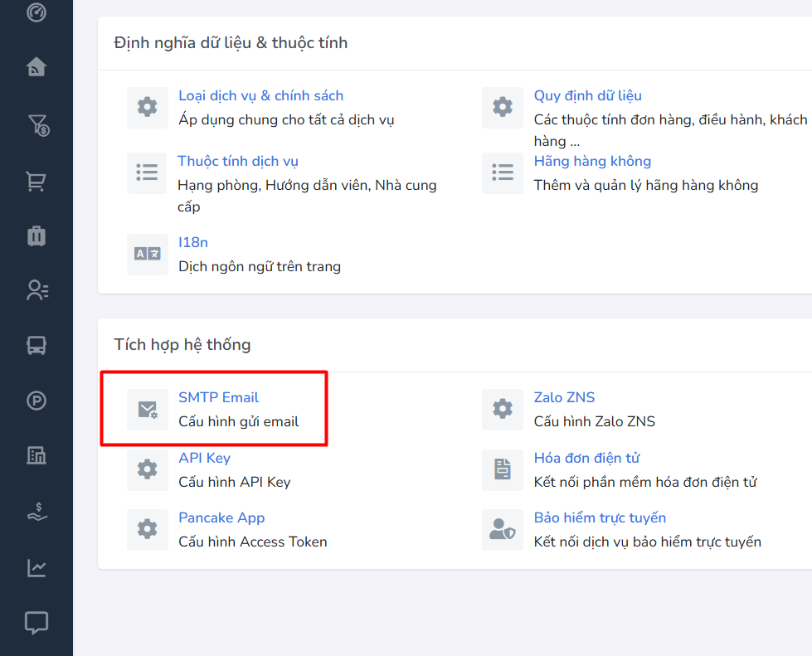
Task: Click the hand with dollar sidebar icon
Action: click(36, 513)
